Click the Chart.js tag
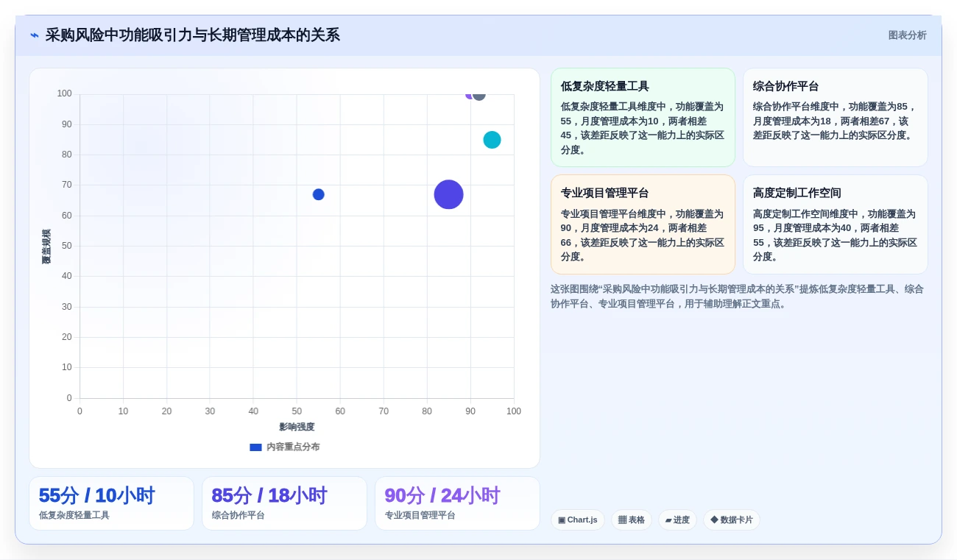The height and width of the screenshot is (560, 957). tap(578, 520)
